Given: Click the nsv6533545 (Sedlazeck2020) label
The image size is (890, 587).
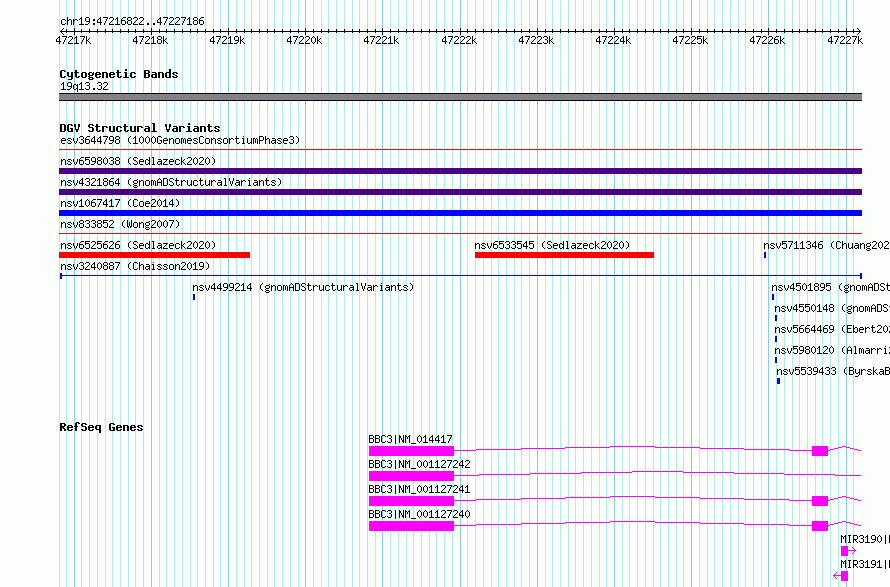Looking at the screenshot, I should tap(552, 245).
